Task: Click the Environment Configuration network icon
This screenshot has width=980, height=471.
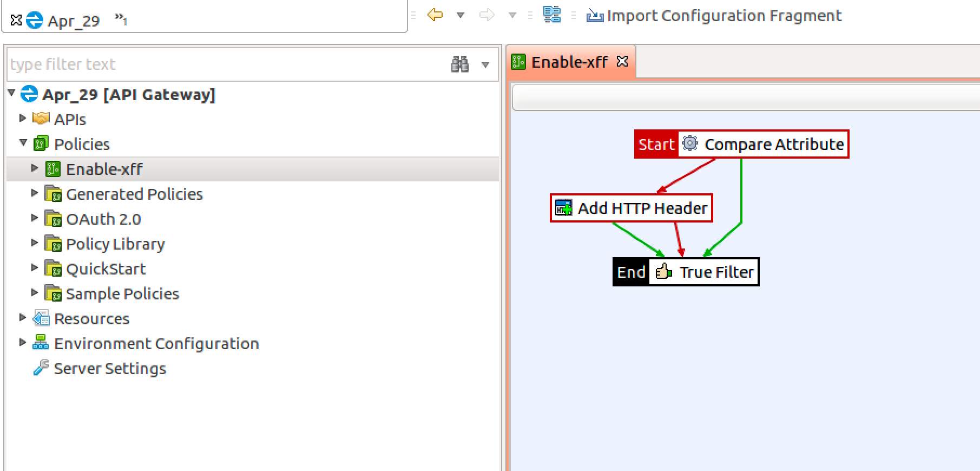Action: pos(41,343)
